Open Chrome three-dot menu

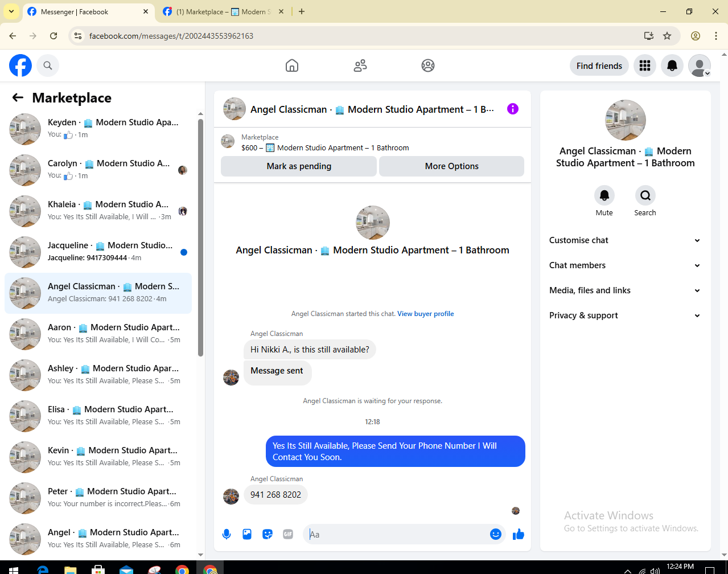click(715, 36)
